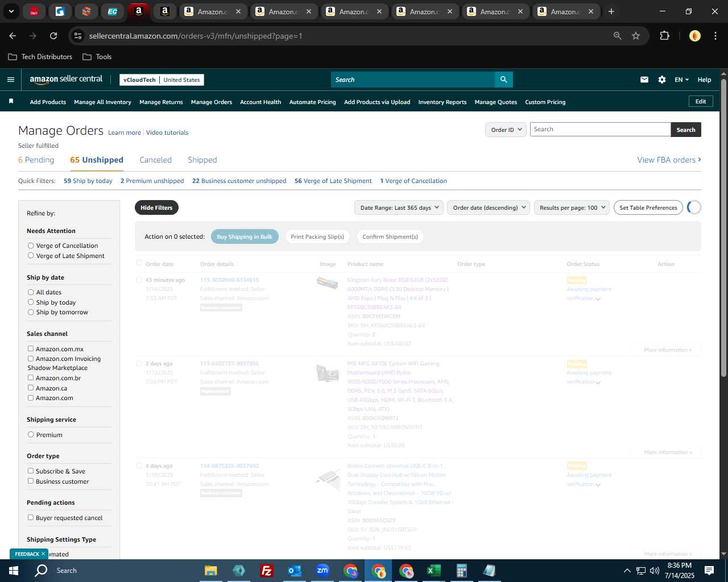Screen dimensions: 728x582
Task: Click the volume speaker icon in the system tray
Action: click(654, 571)
